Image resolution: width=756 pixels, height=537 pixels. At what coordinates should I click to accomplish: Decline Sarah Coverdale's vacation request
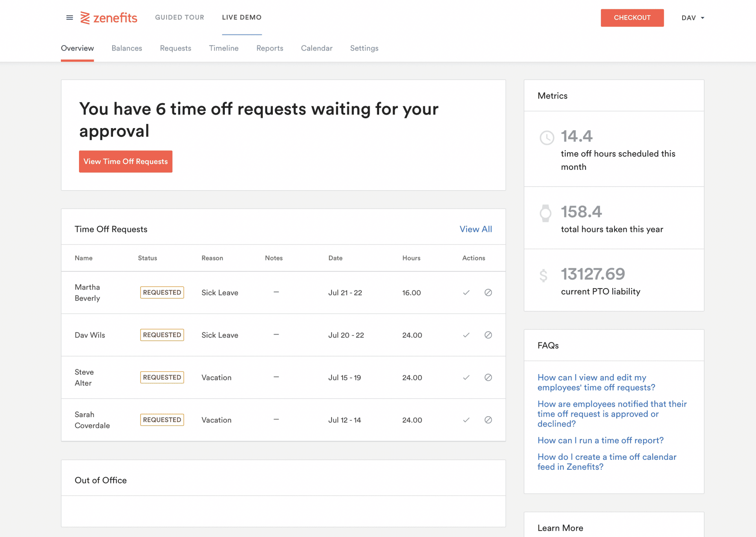click(488, 420)
